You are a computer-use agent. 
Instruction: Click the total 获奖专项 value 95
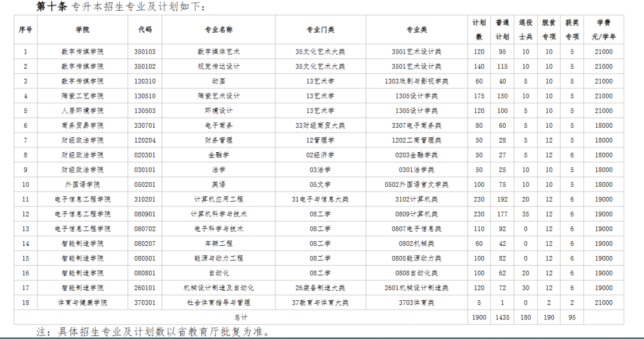coord(572,318)
